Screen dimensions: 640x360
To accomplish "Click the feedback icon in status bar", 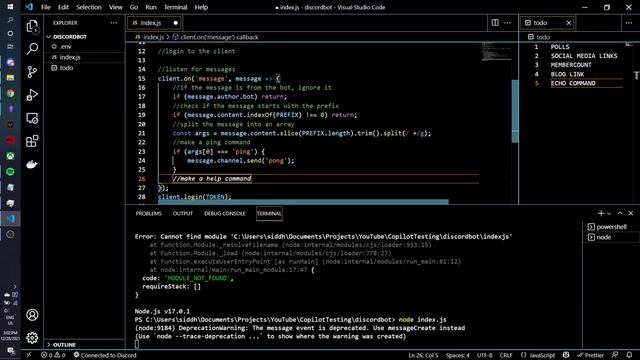I will (x=615, y=355).
